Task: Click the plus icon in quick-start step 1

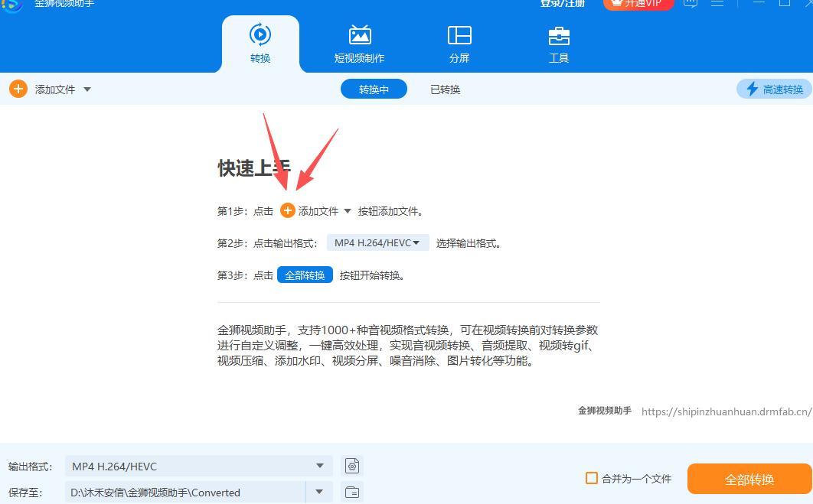Action: click(x=287, y=210)
